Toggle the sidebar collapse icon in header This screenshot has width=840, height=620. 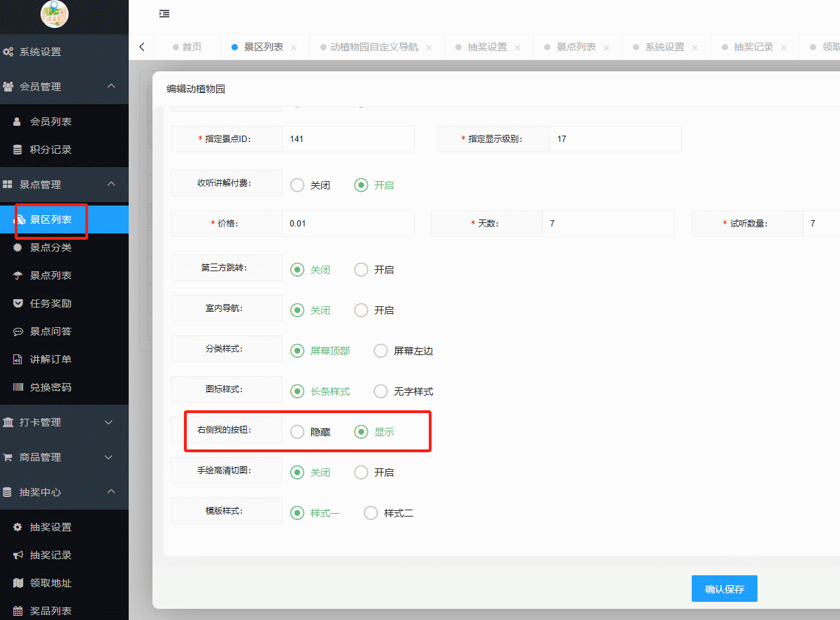tap(164, 13)
